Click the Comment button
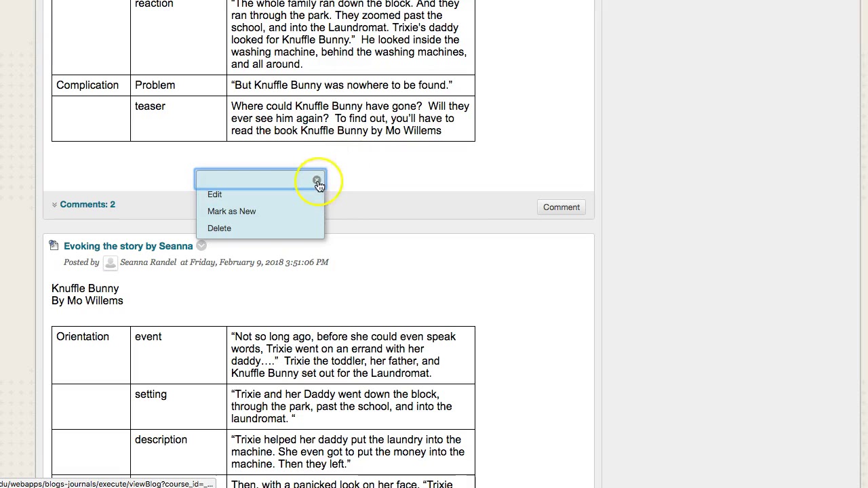Viewport: 868px width, 488px height. point(561,207)
